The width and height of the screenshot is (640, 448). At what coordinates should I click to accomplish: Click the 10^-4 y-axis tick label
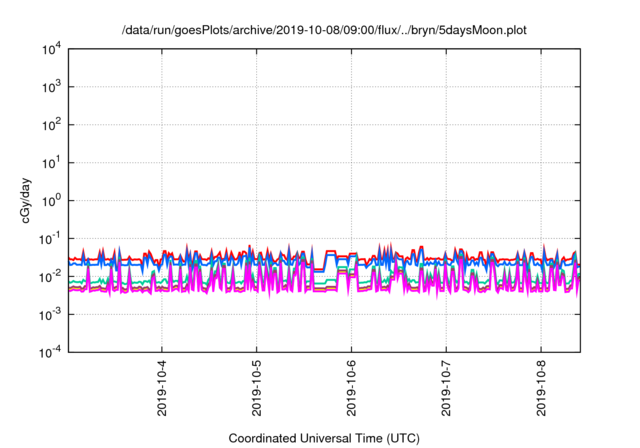(x=50, y=352)
